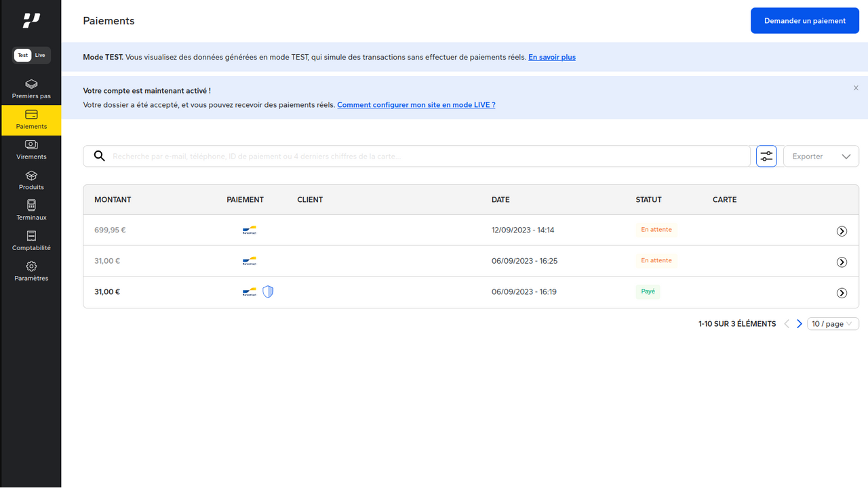Go to Virements section
This screenshot has width=868, height=488.
click(x=31, y=150)
